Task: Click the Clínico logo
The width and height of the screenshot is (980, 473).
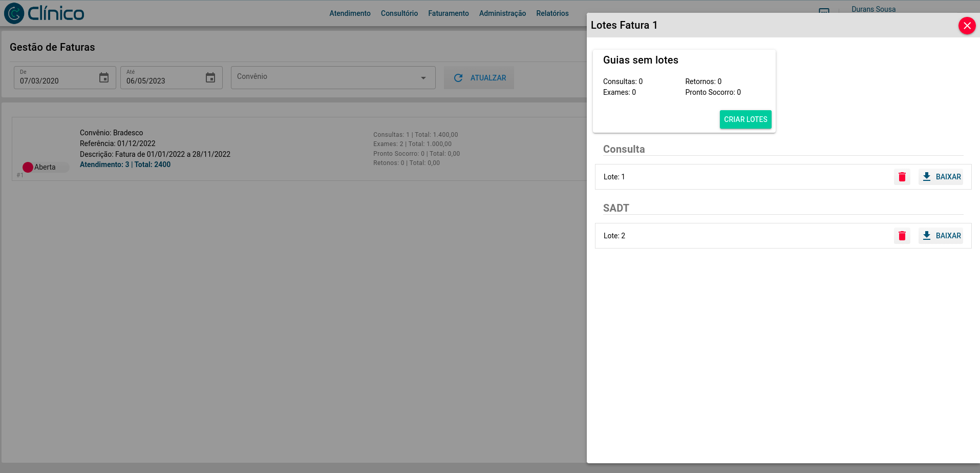Action: click(x=44, y=13)
